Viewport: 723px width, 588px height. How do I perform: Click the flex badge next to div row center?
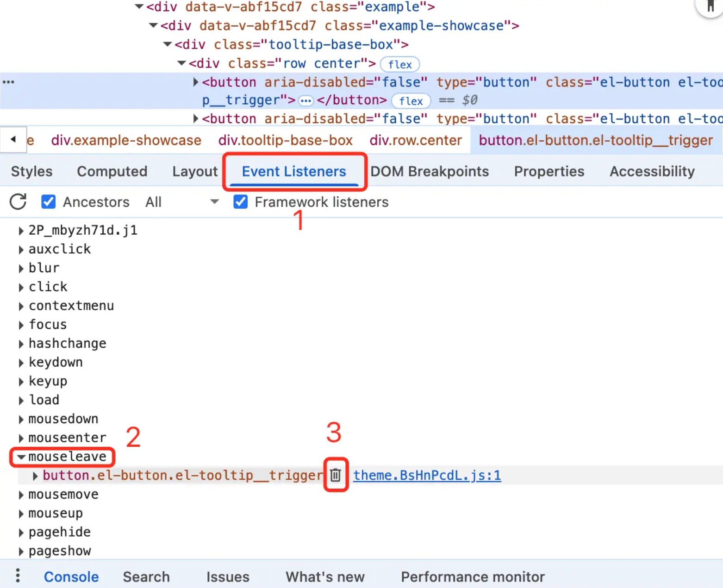[400, 64]
